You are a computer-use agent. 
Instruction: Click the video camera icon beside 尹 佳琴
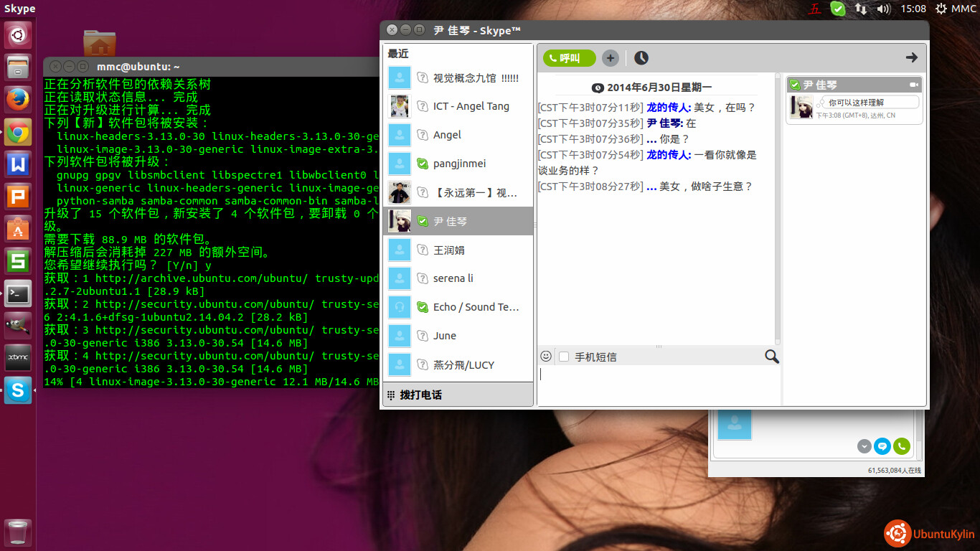[x=914, y=85]
